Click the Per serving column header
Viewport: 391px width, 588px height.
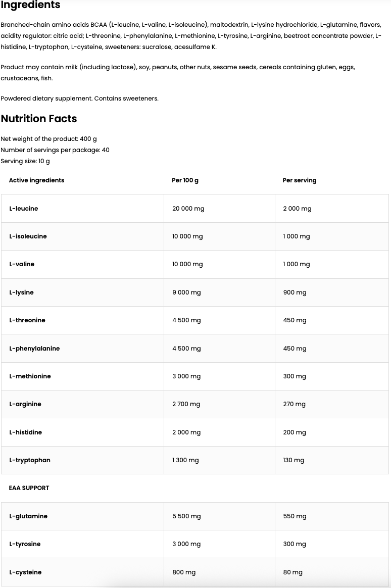coord(300,180)
